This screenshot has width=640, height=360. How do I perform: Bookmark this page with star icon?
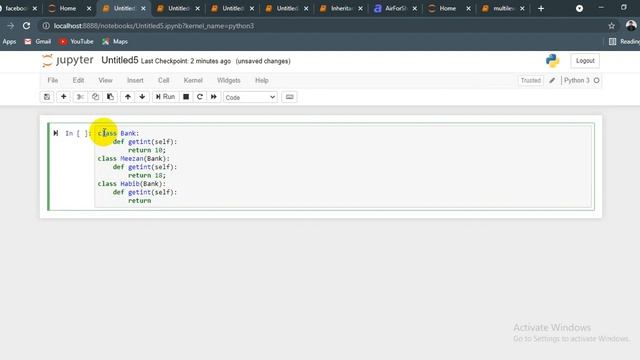pos(611,26)
